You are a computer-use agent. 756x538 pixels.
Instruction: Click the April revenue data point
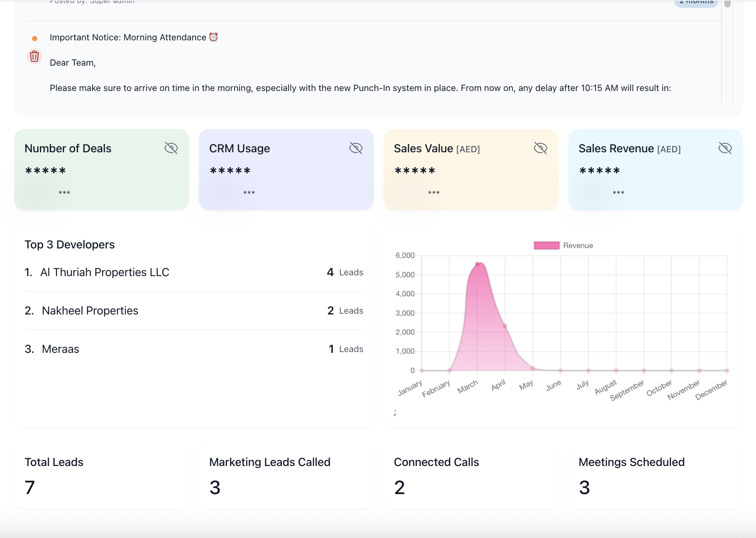click(x=505, y=326)
